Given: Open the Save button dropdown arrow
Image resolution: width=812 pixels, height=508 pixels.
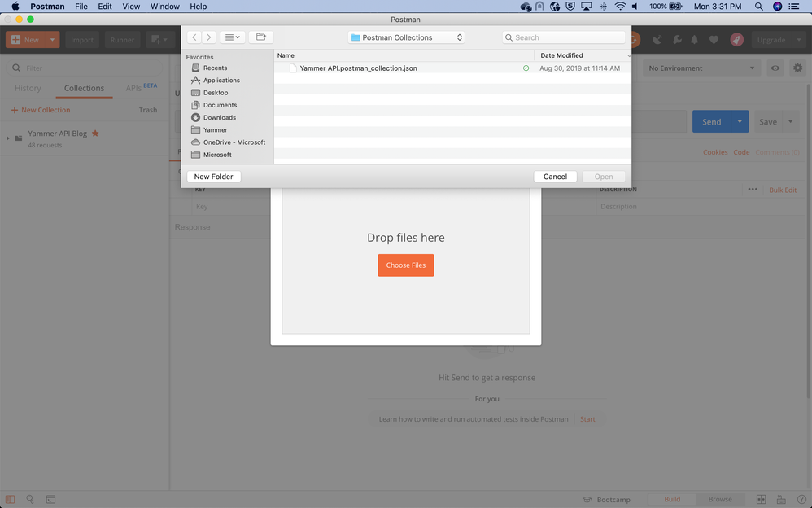Looking at the screenshot, I should [x=790, y=122].
